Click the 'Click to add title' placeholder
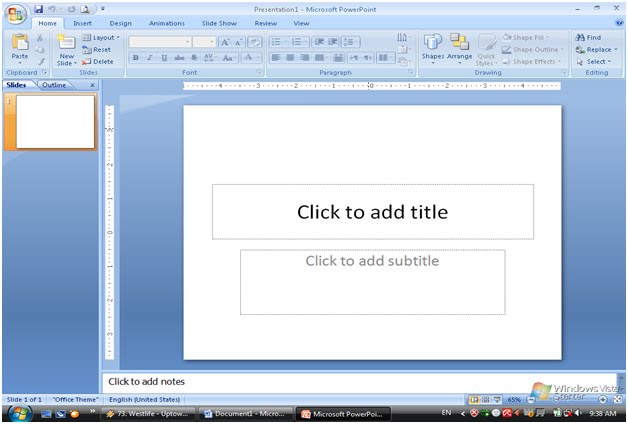 (x=373, y=212)
